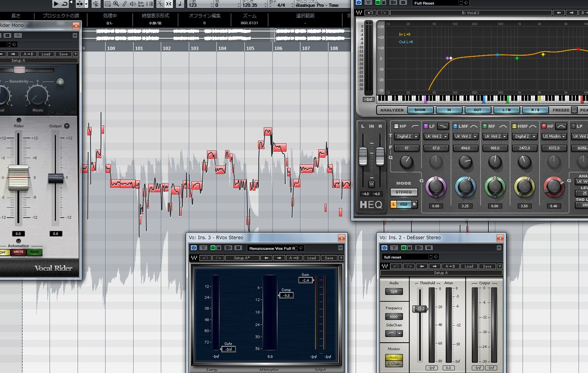Click the 時間表示形式 info line field

(x=155, y=19)
